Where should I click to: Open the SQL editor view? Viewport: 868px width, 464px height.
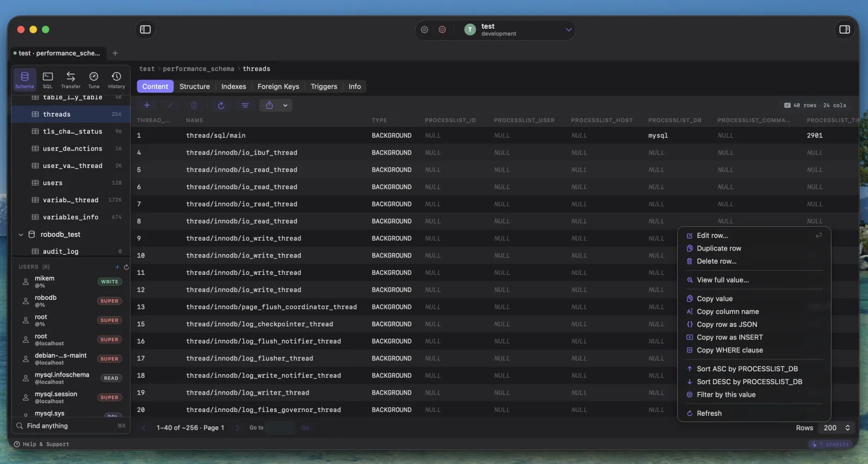(x=48, y=79)
